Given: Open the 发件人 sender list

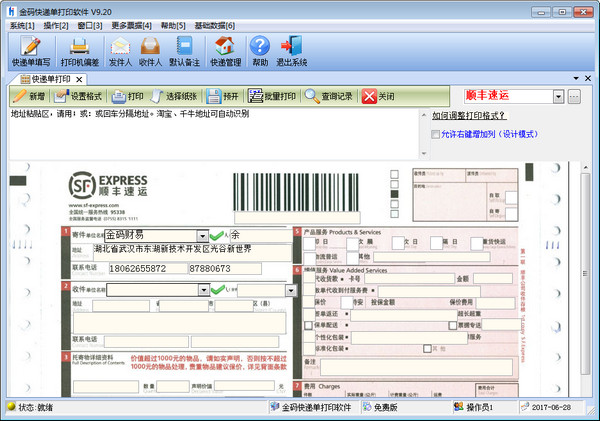Looking at the screenshot, I should click(121, 52).
